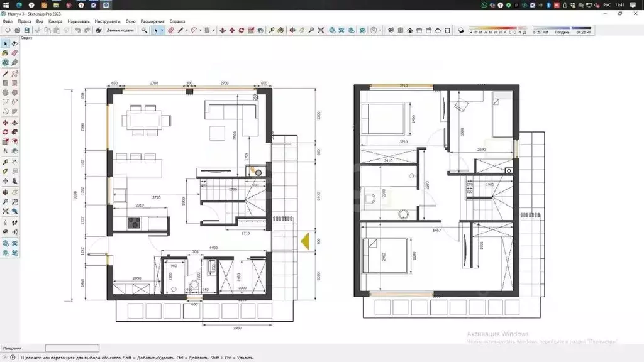
Task: Click Zoom Extents icon in top toolbar
Action: [x=321, y=30]
